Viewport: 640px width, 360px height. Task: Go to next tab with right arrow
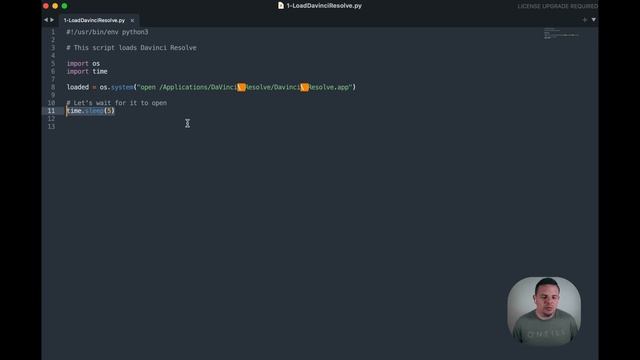52,20
